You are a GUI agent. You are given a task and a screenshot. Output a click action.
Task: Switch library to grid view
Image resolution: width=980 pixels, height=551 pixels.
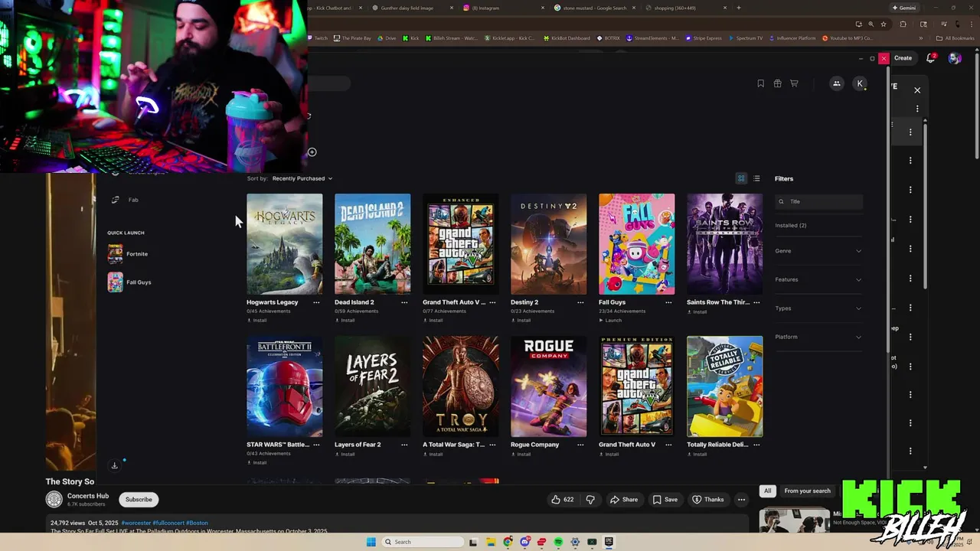[x=741, y=178]
